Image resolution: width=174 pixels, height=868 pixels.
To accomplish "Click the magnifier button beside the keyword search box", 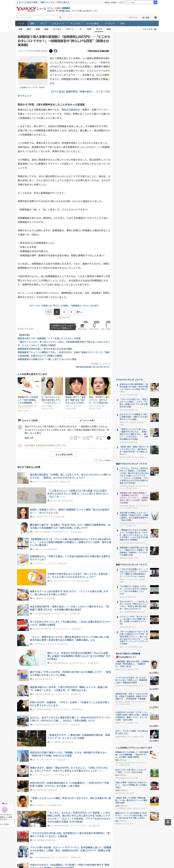I will coord(60,18).
